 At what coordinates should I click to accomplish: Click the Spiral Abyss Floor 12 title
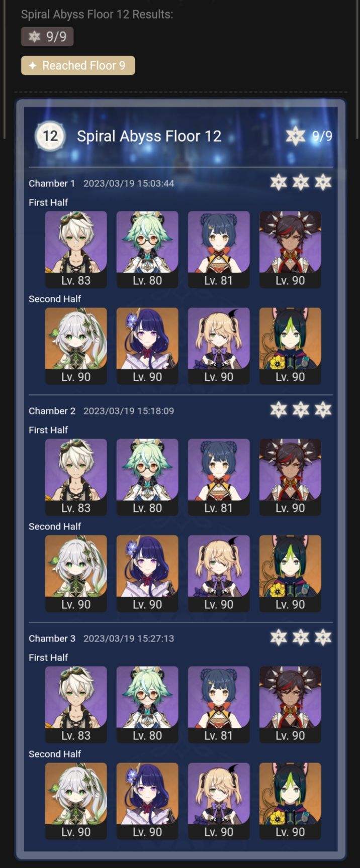point(149,136)
